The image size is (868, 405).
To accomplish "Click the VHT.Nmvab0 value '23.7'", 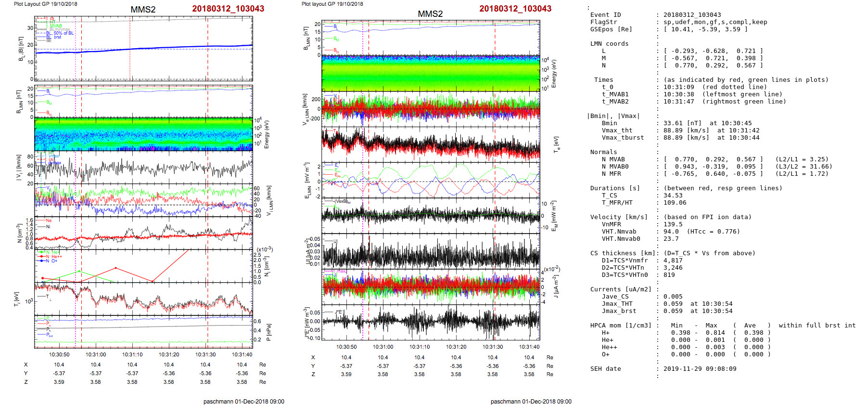I will point(671,239).
